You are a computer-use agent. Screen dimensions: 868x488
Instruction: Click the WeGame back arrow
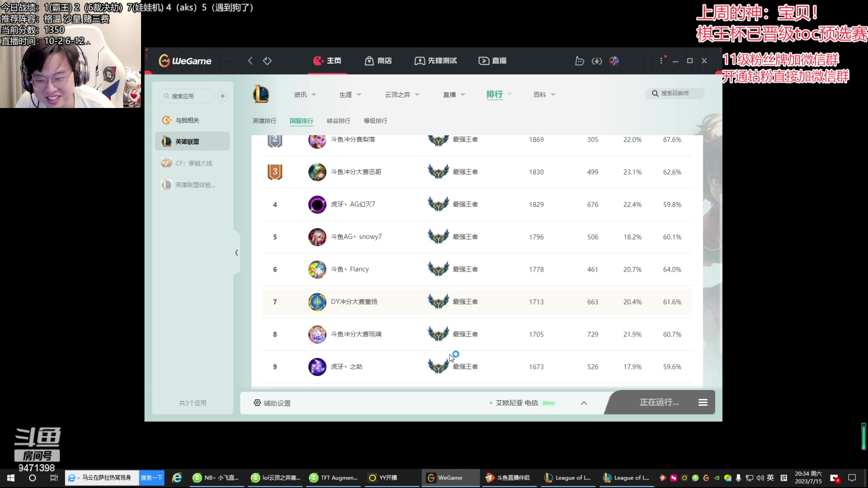tap(250, 61)
